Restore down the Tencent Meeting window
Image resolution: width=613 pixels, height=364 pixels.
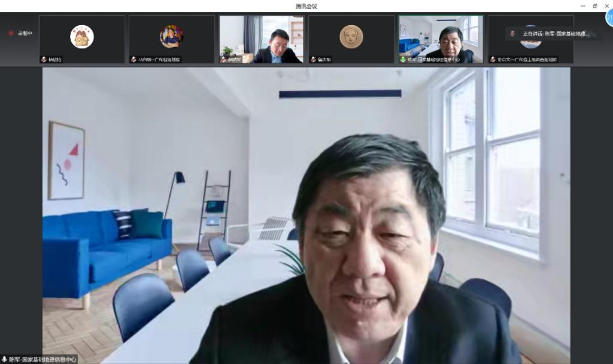pos(594,6)
